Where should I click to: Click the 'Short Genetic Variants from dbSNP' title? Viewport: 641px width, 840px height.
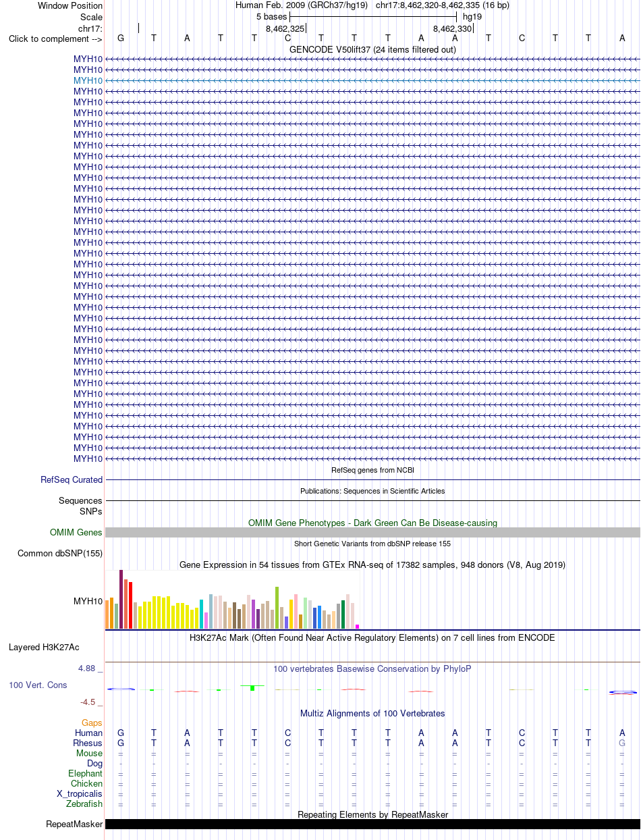[372, 544]
